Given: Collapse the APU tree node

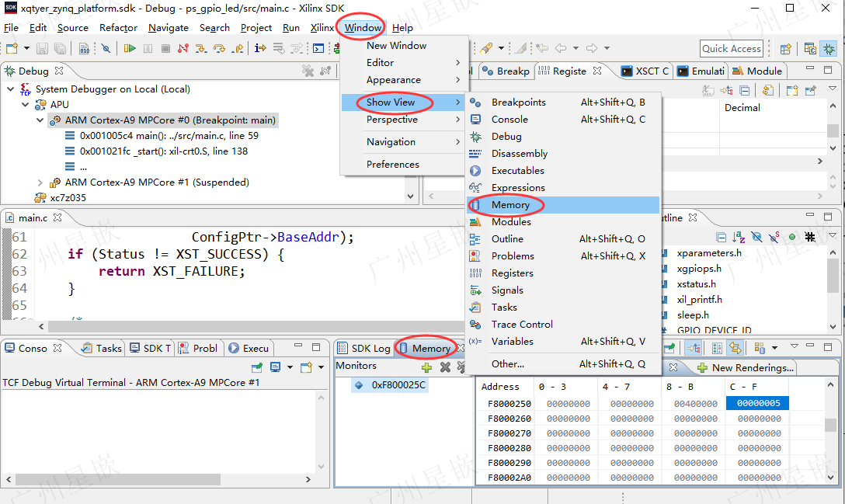Looking at the screenshot, I should (26, 104).
